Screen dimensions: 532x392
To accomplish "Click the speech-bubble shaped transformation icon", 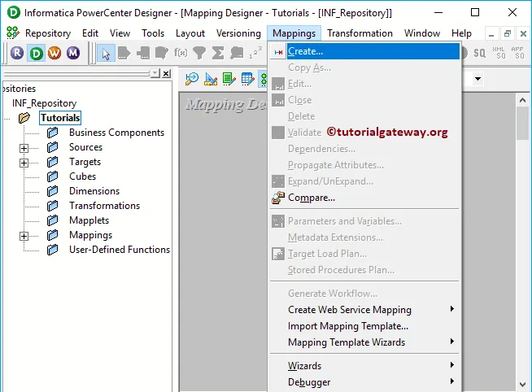I will click(x=237, y=53).
